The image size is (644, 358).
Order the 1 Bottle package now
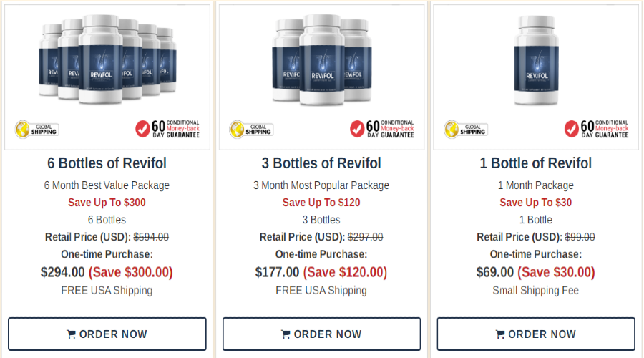(536, 334)
